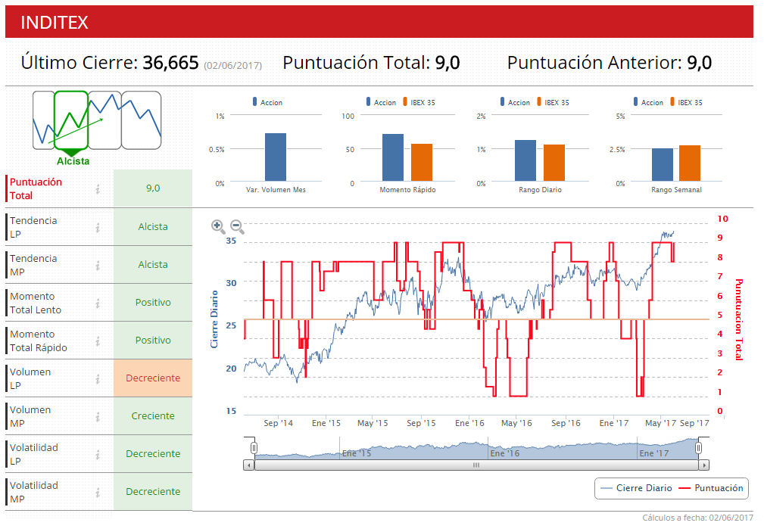Click the Volatilidad LP Decreciente value

pos(153,453)
